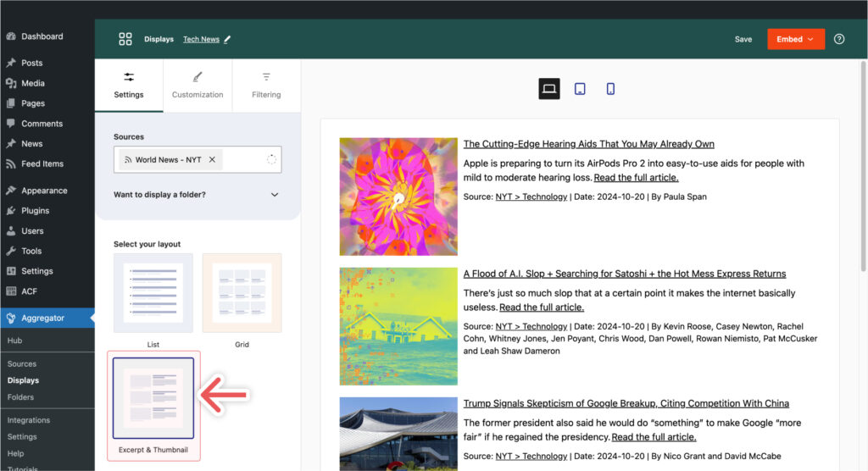
Task: Click the Plugins plug icon
Action: pos(11,210)
